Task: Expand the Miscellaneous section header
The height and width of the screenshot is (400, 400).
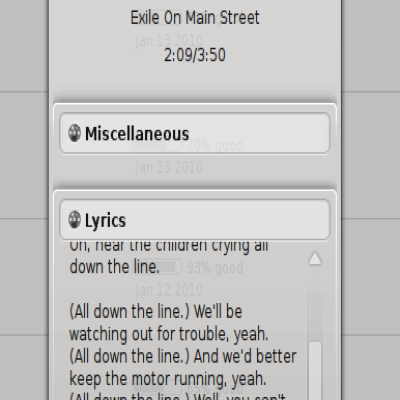Action: click(195, 133)
